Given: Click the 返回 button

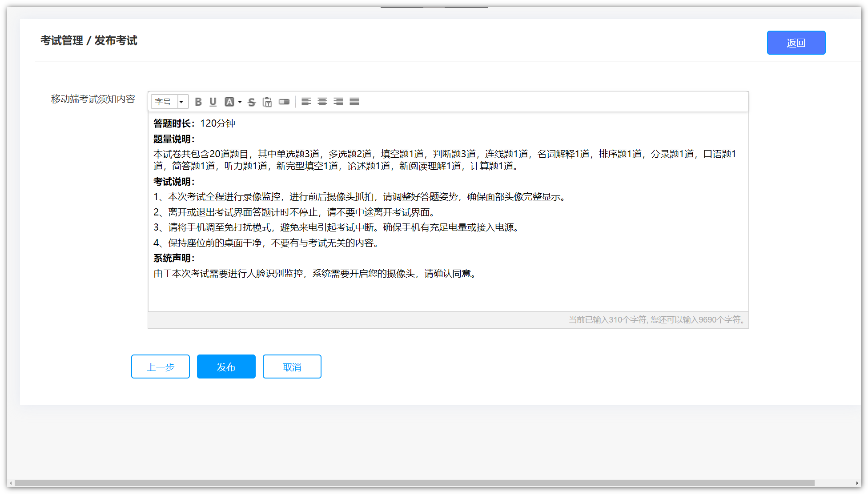Looking at the screenshot, I should pyautogui.click(x=796, y=43).
